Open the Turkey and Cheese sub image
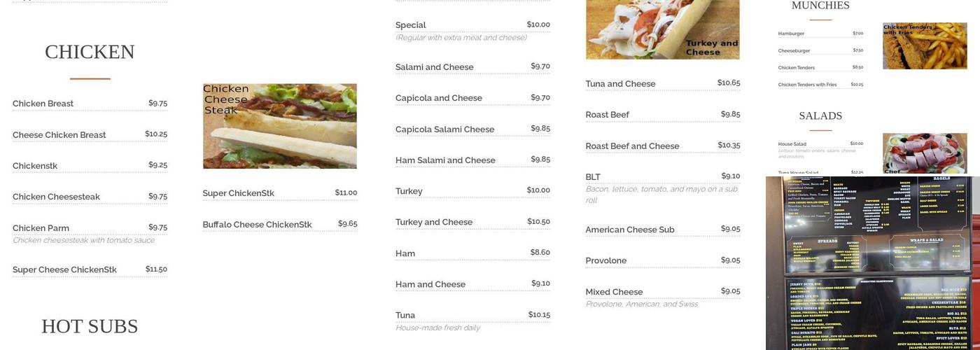Image resolution: width=980 pixels, height=350 pixels. click(662, 29)
